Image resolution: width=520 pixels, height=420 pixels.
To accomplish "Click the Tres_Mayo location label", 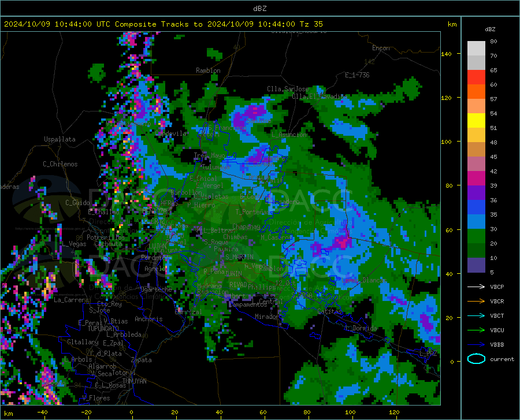I will coord(209,155).
